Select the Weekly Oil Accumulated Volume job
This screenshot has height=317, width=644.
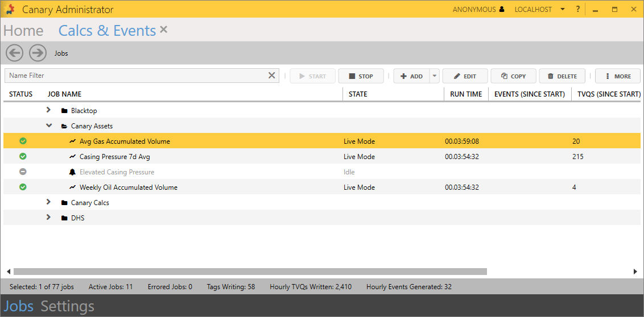[322, 187]
